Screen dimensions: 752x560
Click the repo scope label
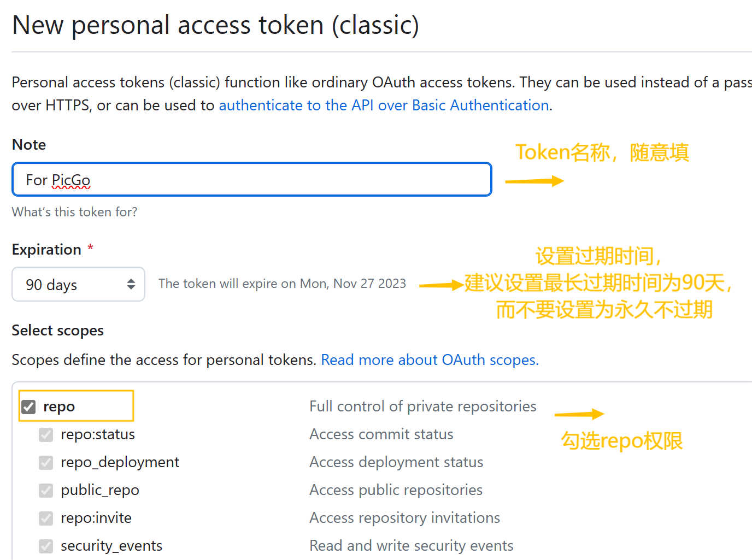tap(59, 407)
